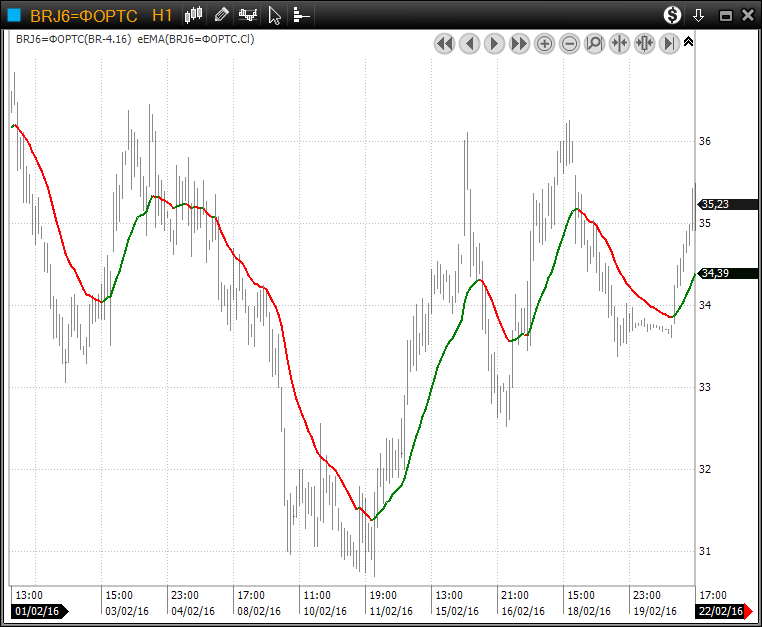Select the pencil drawing tool

tap(221, 15)
